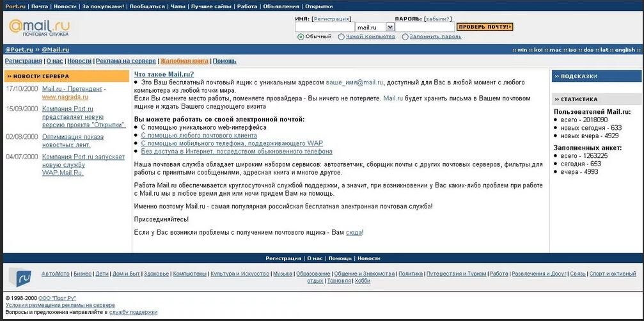
Task: Click the @Mail.ru breadcrumb link
Action: pyautogui.click(x=55, y=50)
